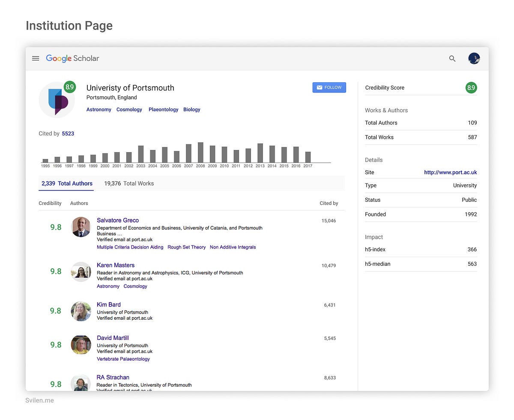Click the Total Authors 109 row
The image size is (514, 420).
click(x=421, y=123)
